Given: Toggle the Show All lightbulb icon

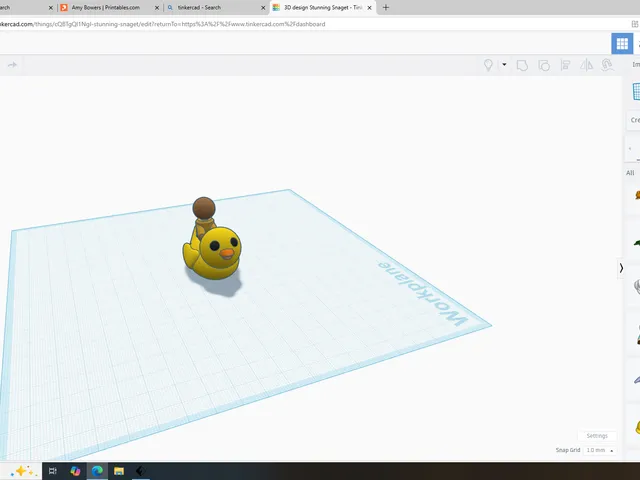Looking at the screenshot, I should pyautogui.click(x=488, y=65).
